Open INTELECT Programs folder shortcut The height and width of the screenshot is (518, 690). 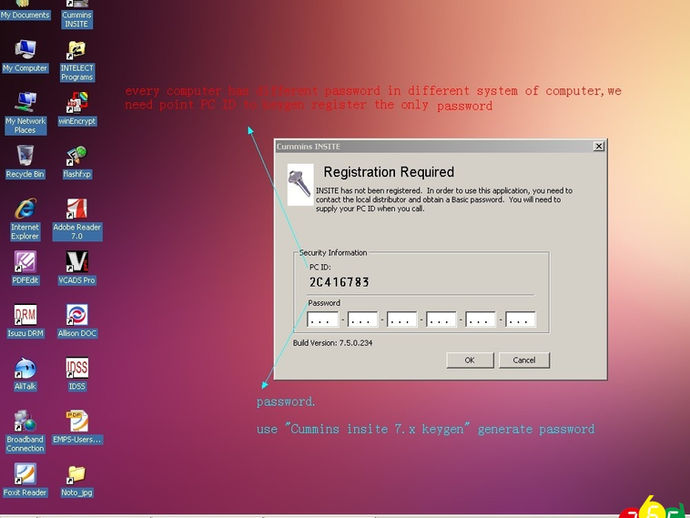tap(77, 61)
